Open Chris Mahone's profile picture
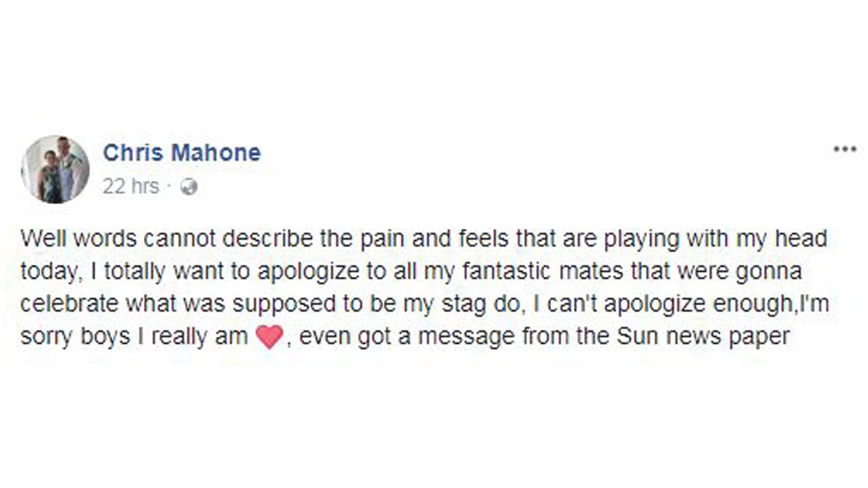868x488 pixels. tap(55, 169)
